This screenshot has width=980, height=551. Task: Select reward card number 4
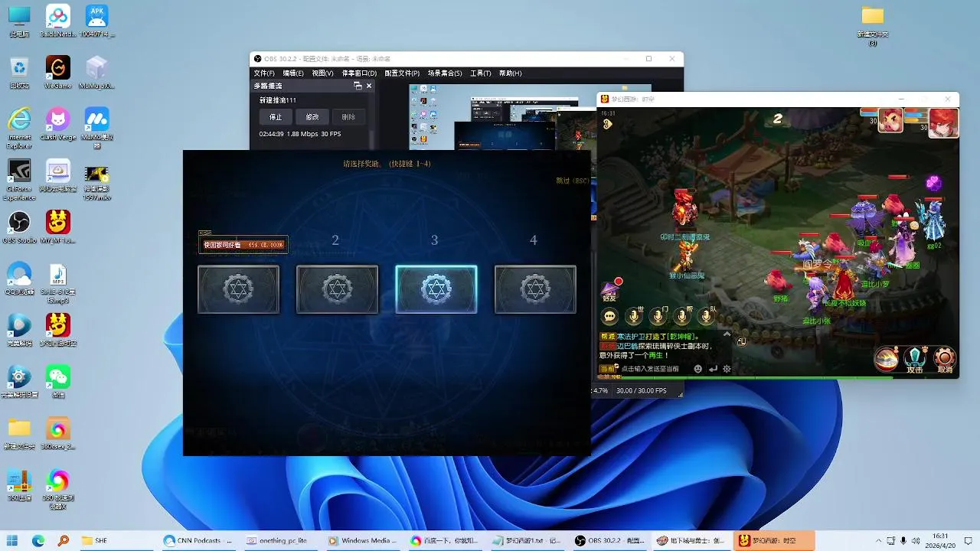point(535,289)
